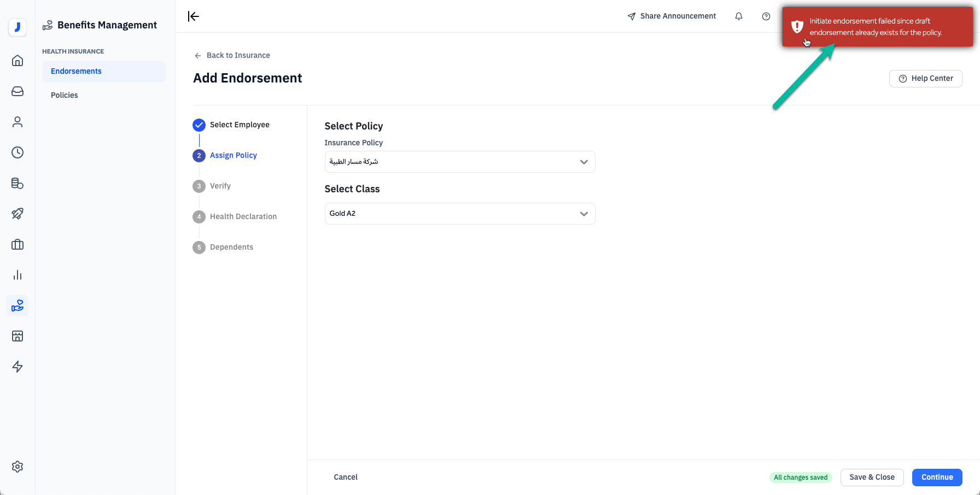980x495 pixels.
Task: Jump to the Select Employee step
Action: [240, 125]
